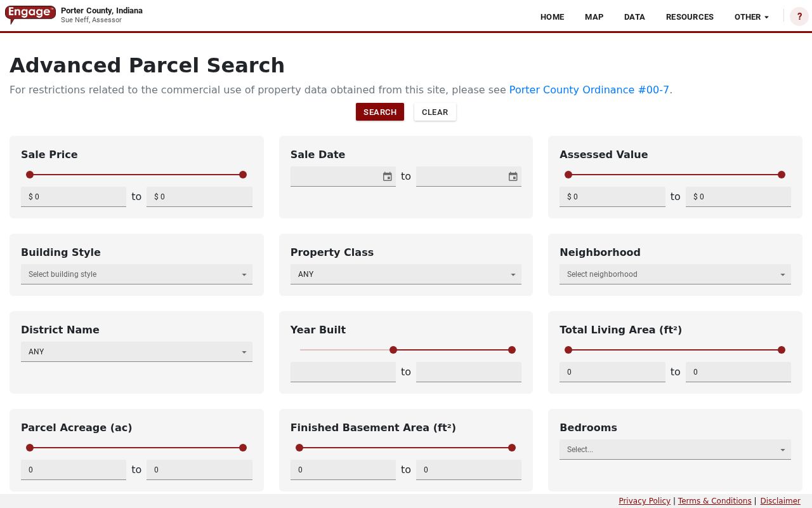Focus the Sale Price maximum input
Screen dimensions: 812x508
199,197
